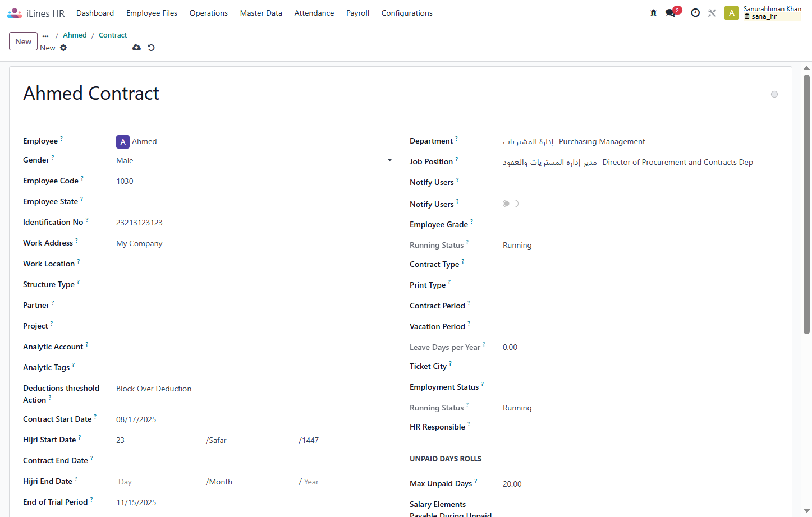Open the Operations menu
Viewport: 812px width, 517px height.
[x=209, y=13]
